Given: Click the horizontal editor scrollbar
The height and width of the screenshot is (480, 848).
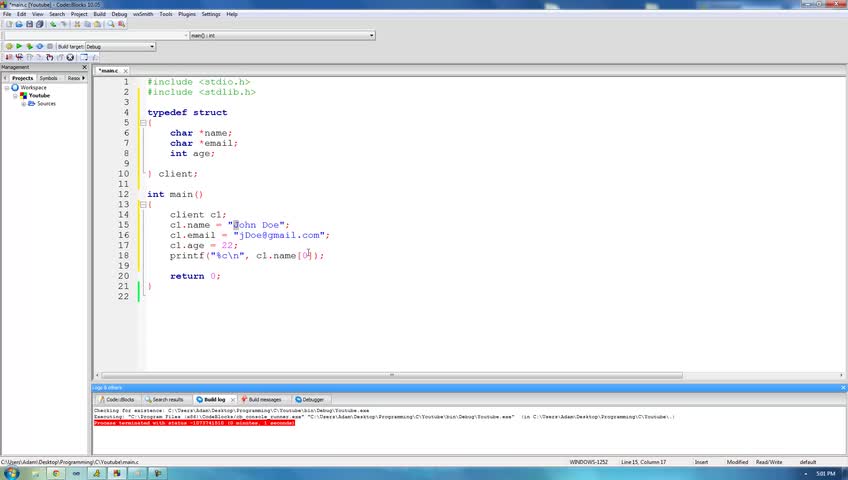Looking at the screenshot, I should point(392,375).
